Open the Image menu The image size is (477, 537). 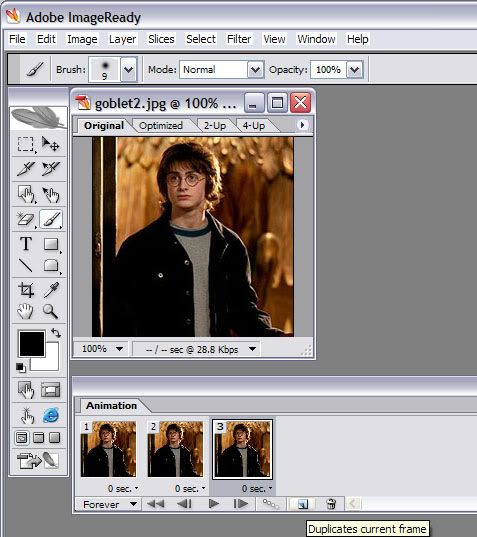(82, 39)
